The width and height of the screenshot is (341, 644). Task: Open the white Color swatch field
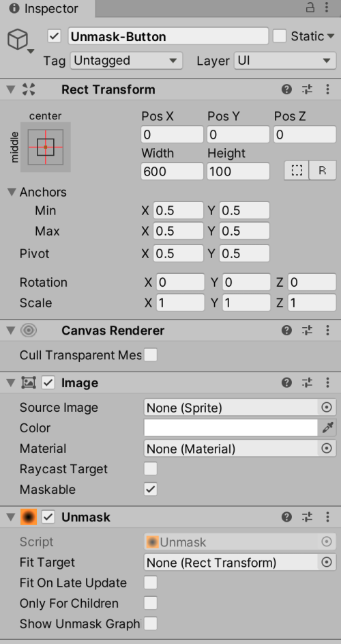(x=231, y=428)
